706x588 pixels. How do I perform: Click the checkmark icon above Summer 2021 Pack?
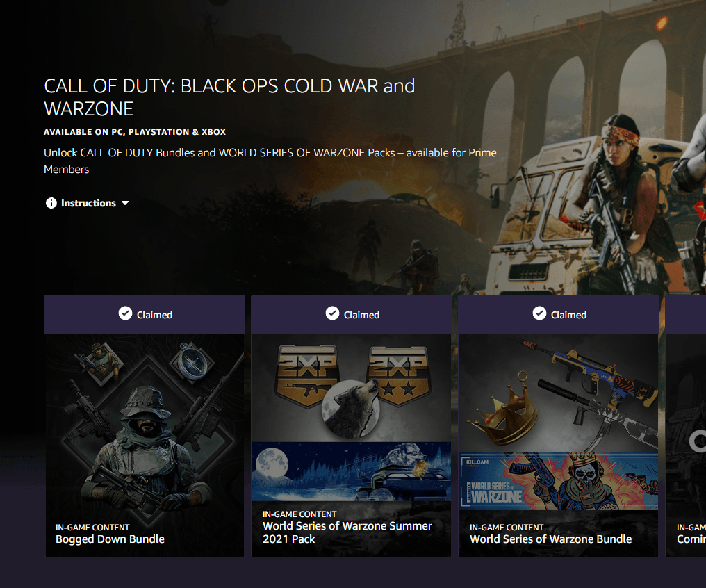(x=332, y=313)
